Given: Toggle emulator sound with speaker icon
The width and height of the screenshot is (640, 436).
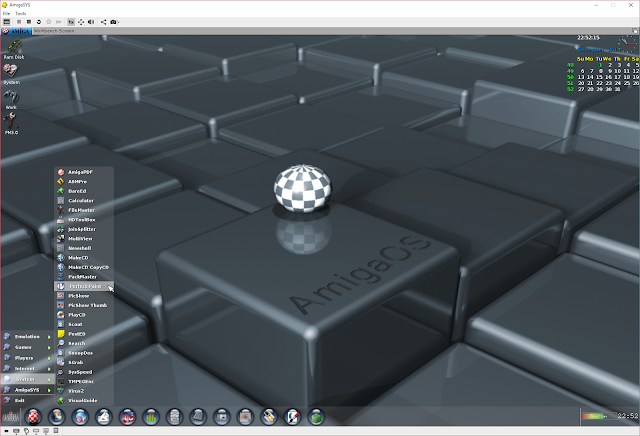Looking at the screenshot, I should [91, 22].
